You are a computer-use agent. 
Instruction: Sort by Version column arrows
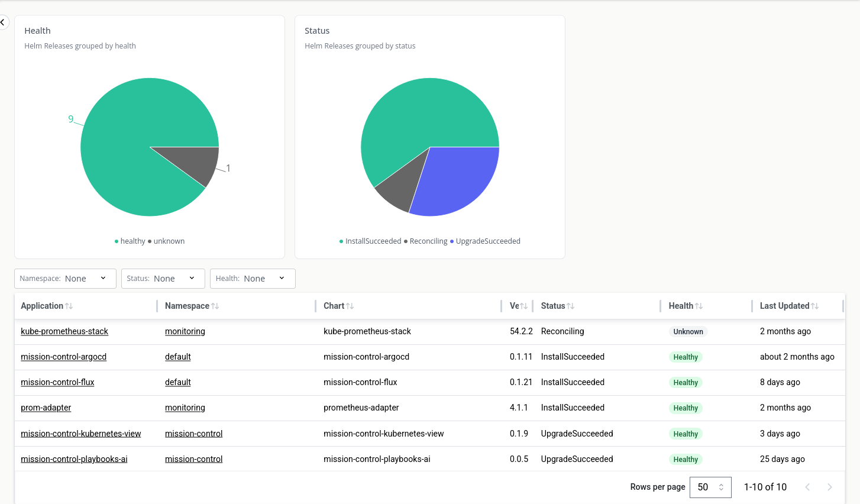point(523,306)
